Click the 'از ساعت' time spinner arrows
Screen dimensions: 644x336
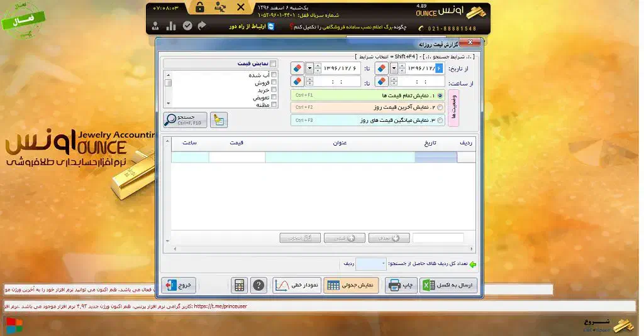click(x=394, y=81)
